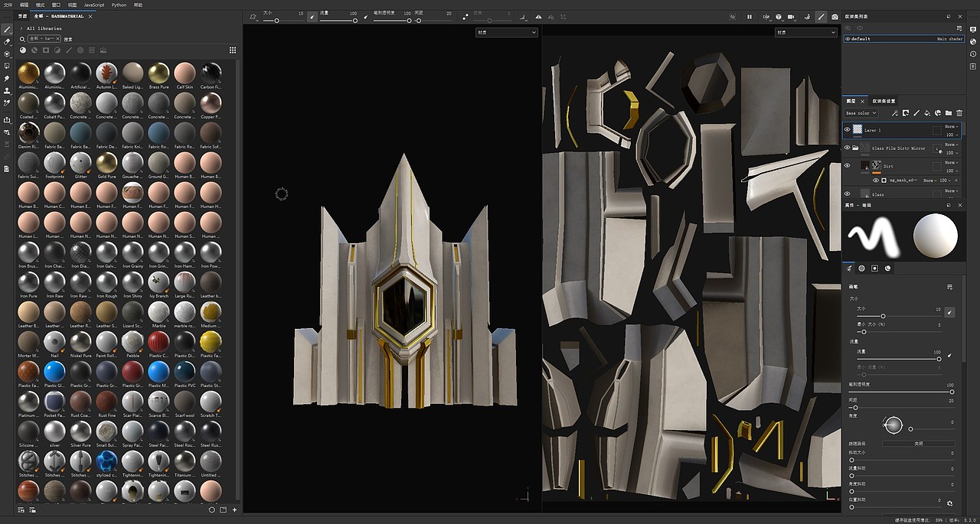
Task: Open blend mode of Glass Film Dirty Mirror
Action: pos(951,145)
